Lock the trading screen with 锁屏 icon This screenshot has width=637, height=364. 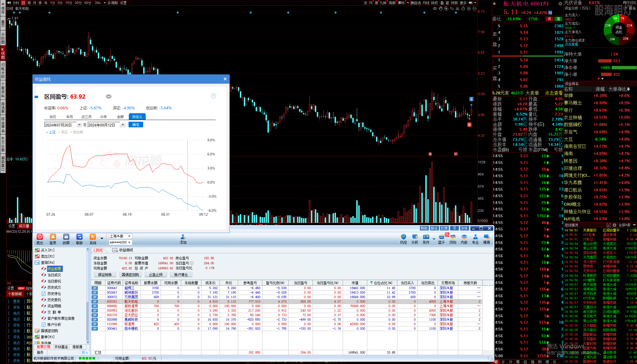pyautogui.click(x=66, y=239)
